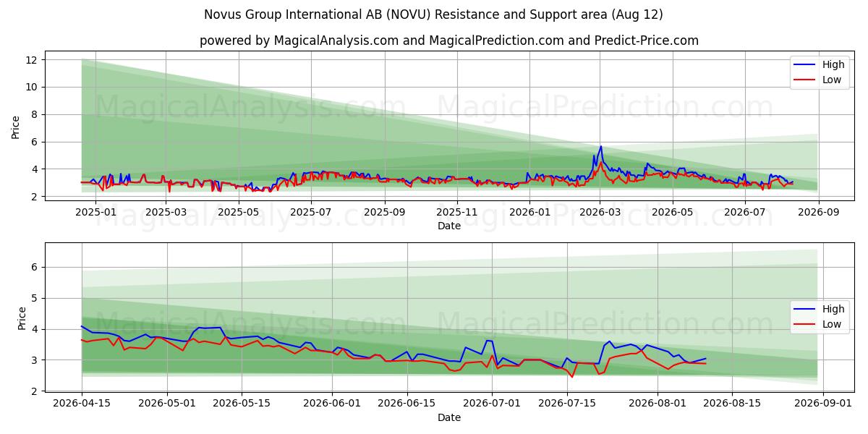Click the chart title mentioning Novus Group International AB
The image size is (868, 434).
[433, 14]
